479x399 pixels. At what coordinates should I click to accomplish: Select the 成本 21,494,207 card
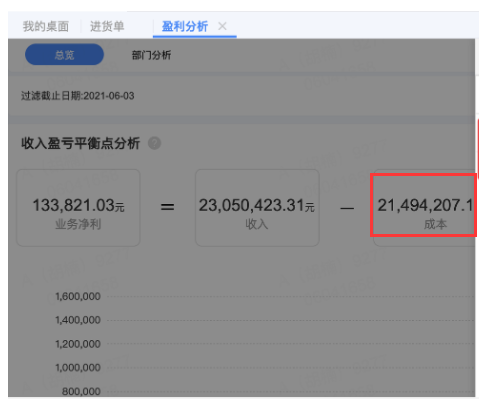point(424,208)
